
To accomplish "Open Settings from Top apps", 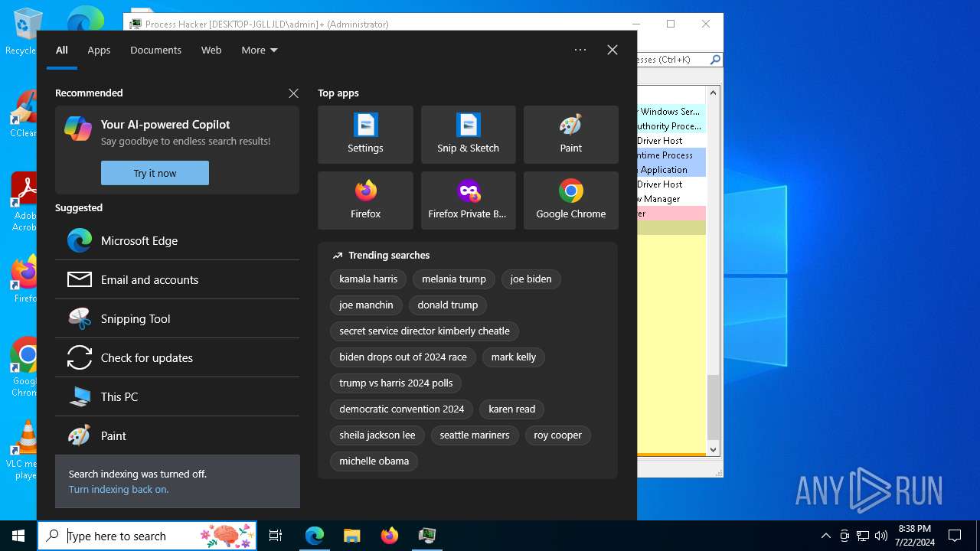I will point(365,135).
